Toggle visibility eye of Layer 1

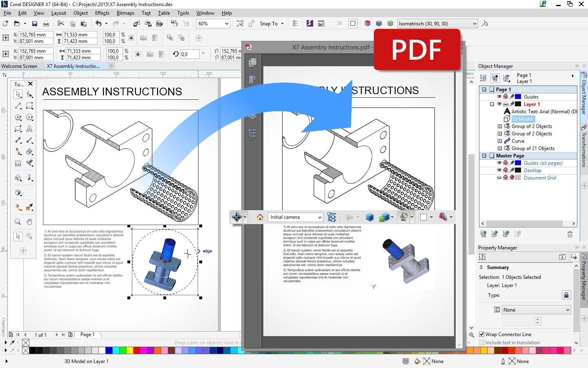[x=499, y=104]
